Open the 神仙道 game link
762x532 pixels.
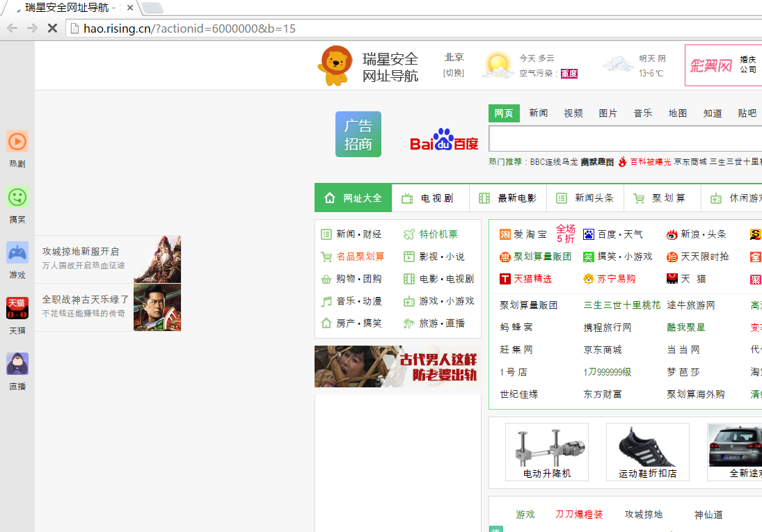click(x=708, y=515)
